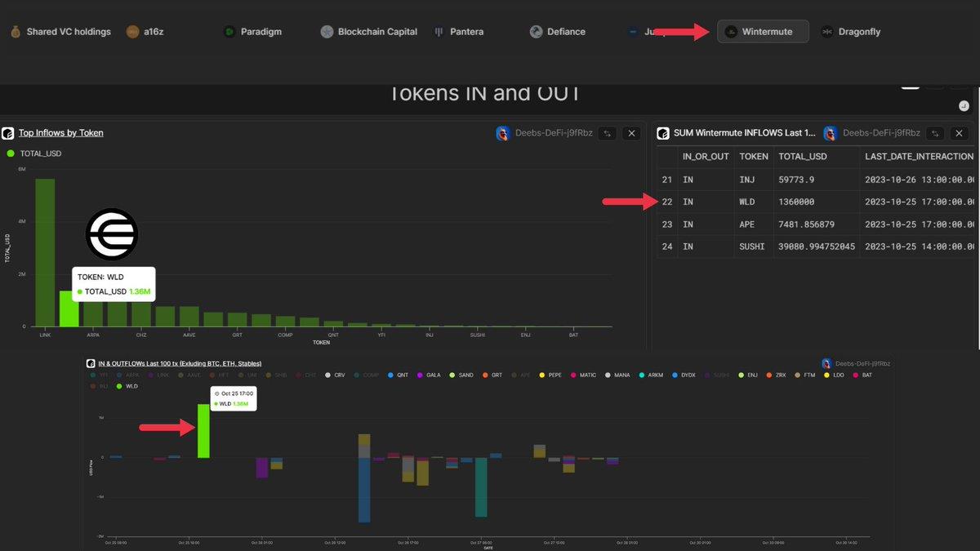Open the Shared VC holdings tab
980x551 pixels.
pos(60,32)
